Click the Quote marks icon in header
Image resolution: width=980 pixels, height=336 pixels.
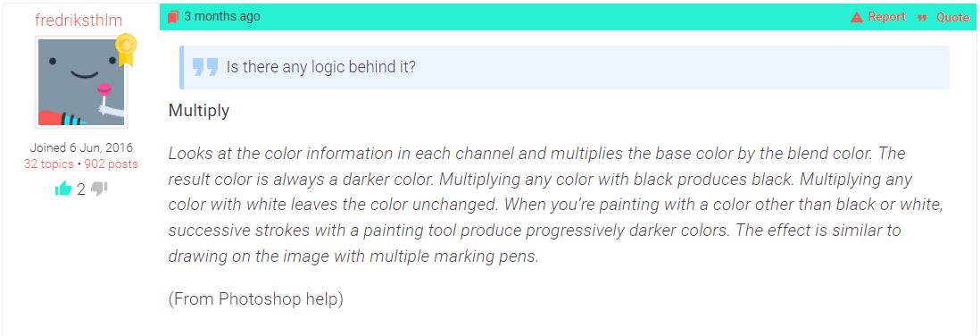point(922,18)
